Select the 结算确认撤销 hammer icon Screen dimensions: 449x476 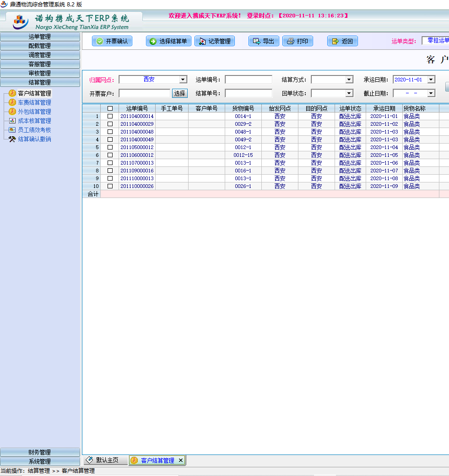click(x=12, y=139)
